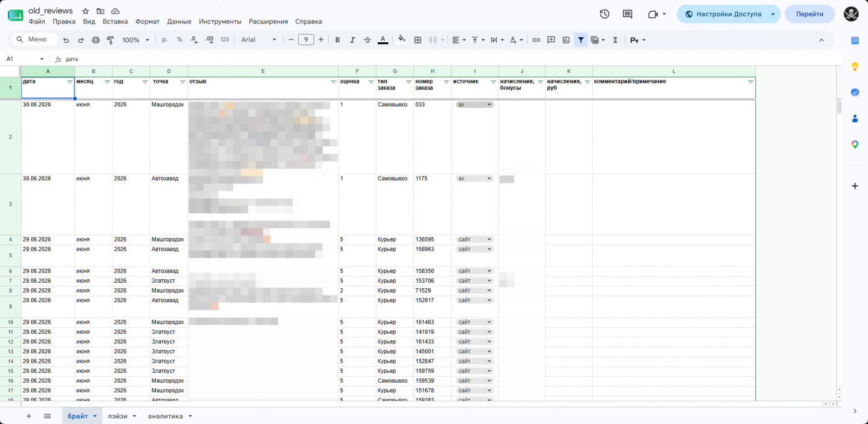Open account profile avatar
Viewport: 868px width, 424px height.
[851, 14]
